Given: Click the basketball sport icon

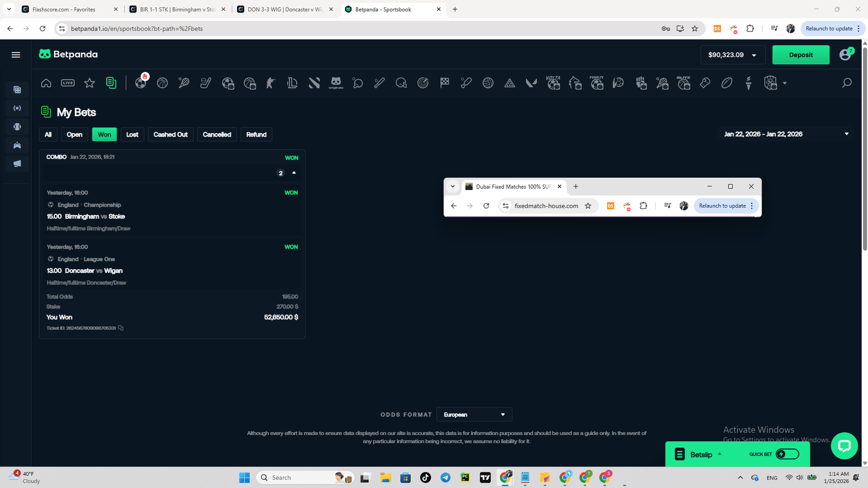Looking at the screenshot, I should 162,83.
